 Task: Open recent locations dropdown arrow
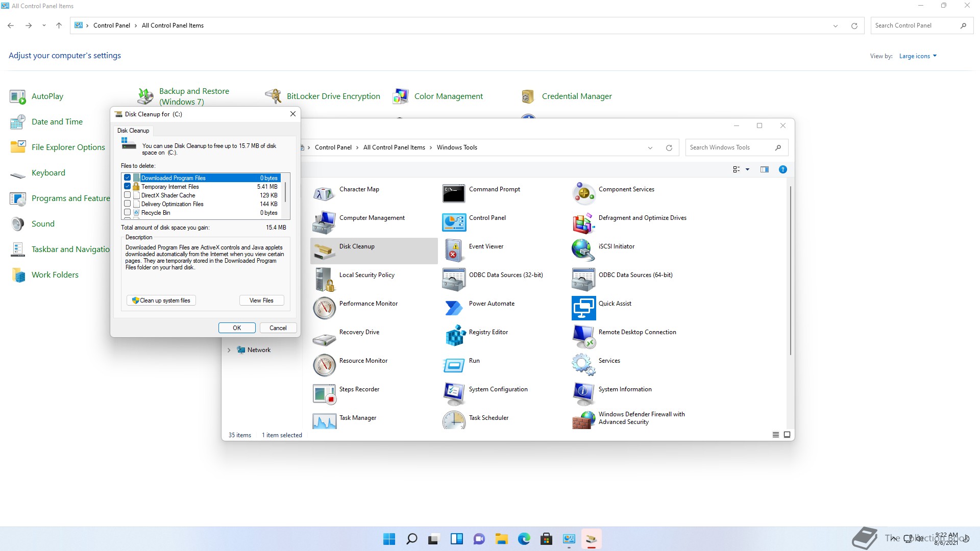[44, 26]
